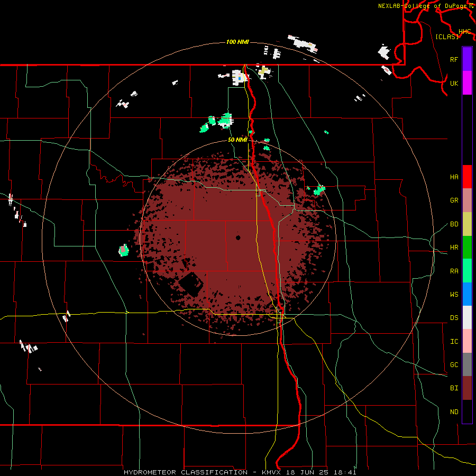Click the HA red legend swatch
The height and width of the screenshot is (476, 476).
pyautogui.click(x=467, y=177)
